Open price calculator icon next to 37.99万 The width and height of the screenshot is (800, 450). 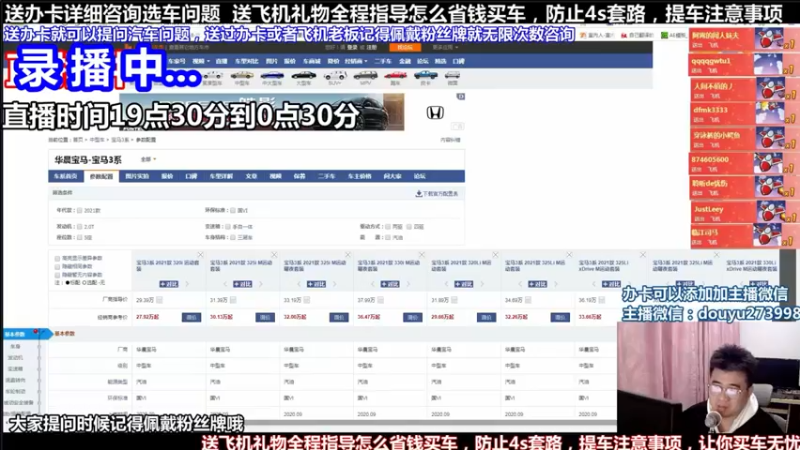381,300
